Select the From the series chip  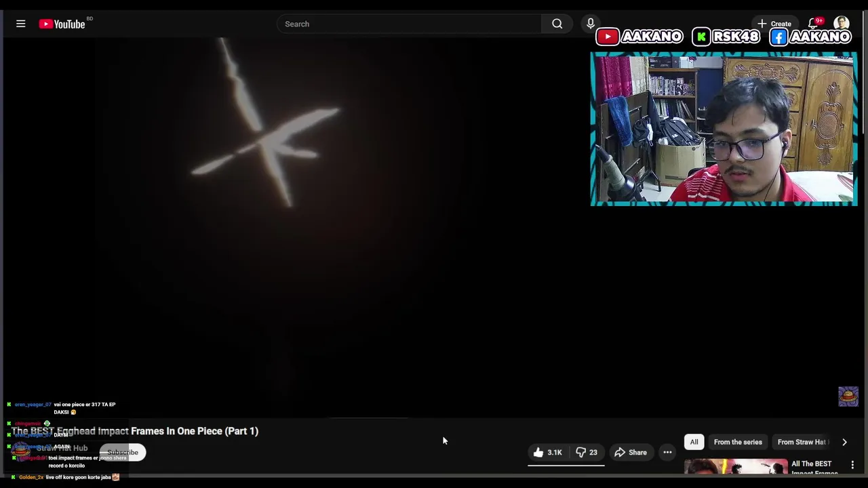738,442
